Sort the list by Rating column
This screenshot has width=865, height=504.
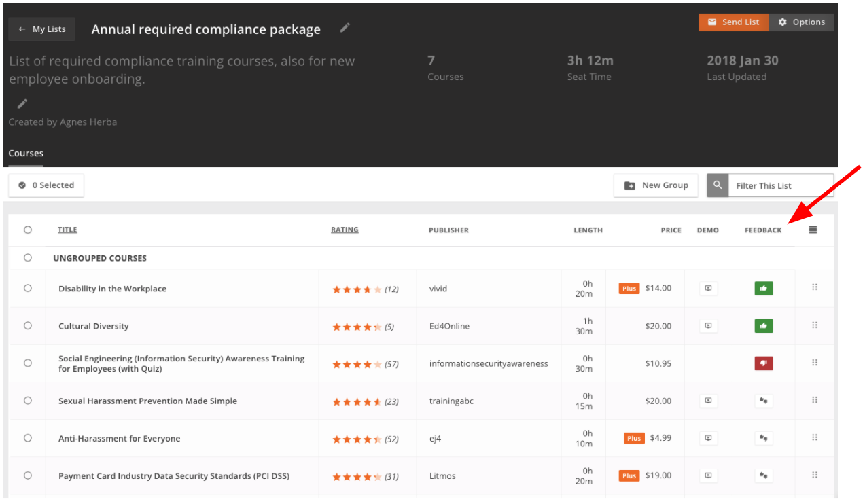tap(345, 230)
